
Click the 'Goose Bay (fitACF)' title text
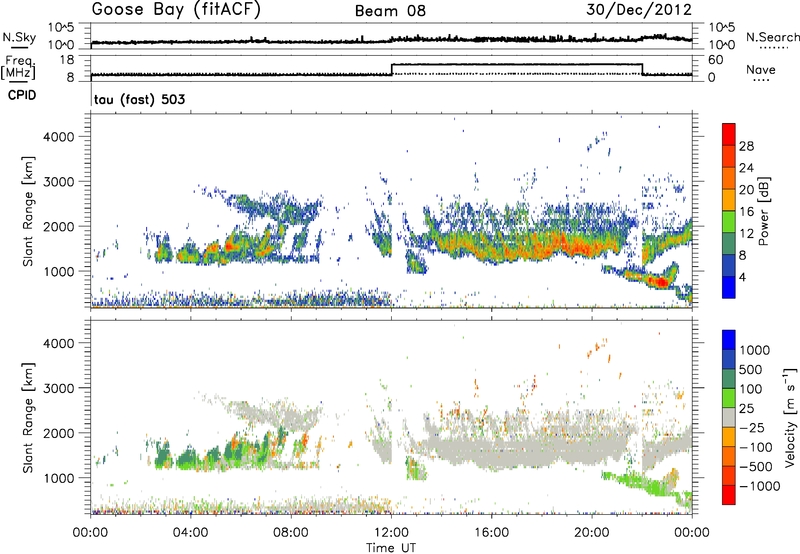pos(176,10)
